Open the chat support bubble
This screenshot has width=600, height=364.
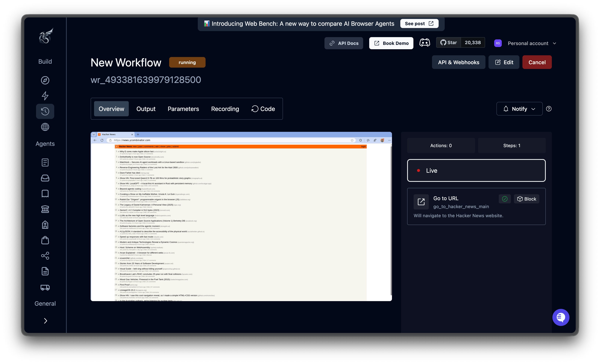coord(561,317)
